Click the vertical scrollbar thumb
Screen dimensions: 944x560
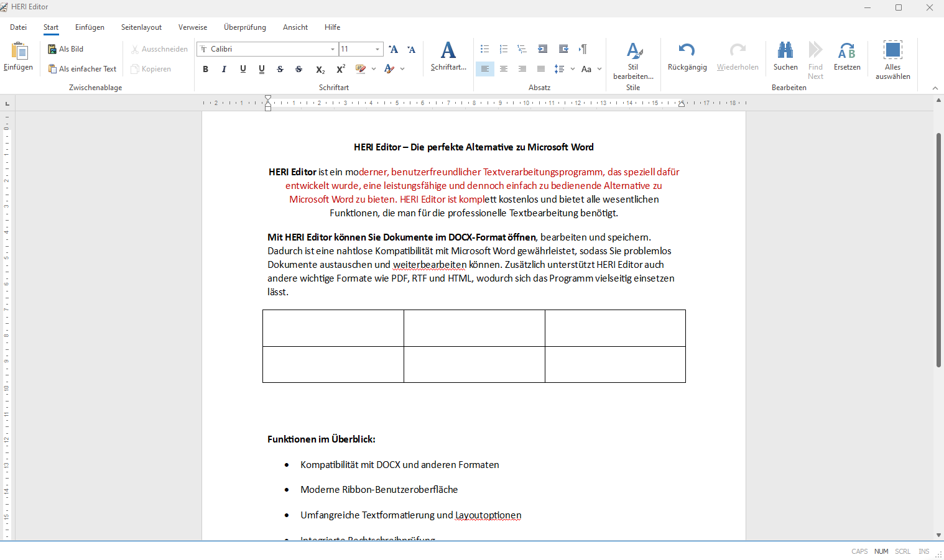(x=939, y=249)
